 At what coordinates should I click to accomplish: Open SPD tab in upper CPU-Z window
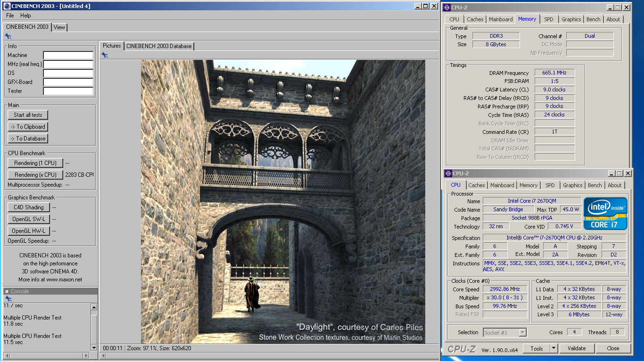[x=548, y=19]
